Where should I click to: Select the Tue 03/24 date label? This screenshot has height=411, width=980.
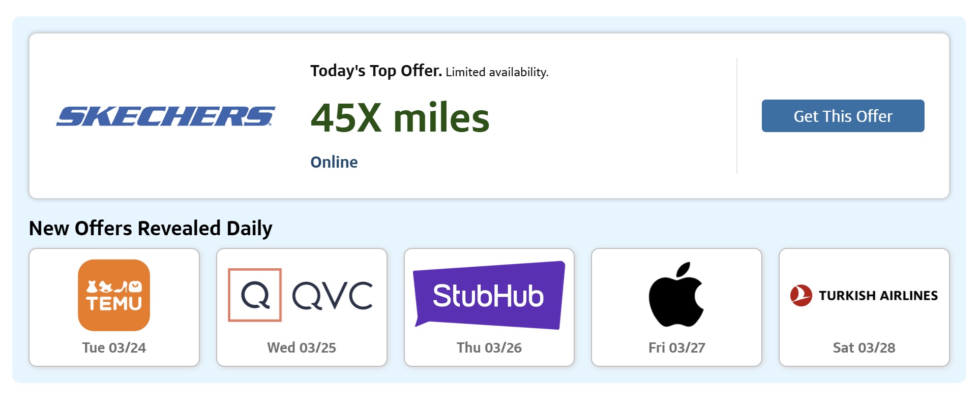[114, 347]
